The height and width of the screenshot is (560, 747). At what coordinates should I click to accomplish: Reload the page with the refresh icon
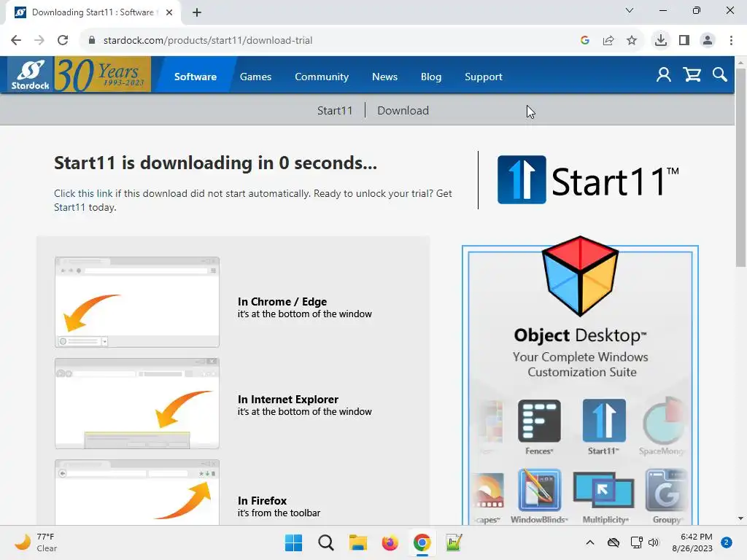63,41
